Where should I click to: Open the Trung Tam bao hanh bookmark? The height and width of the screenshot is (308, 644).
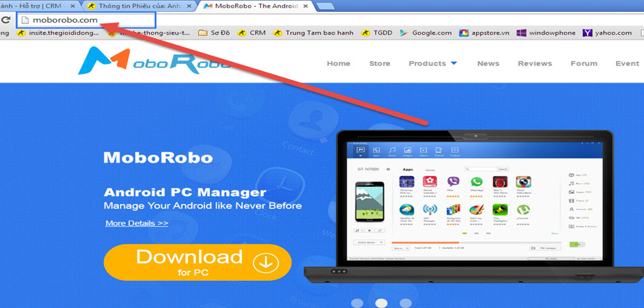click(x=313, y=33)
